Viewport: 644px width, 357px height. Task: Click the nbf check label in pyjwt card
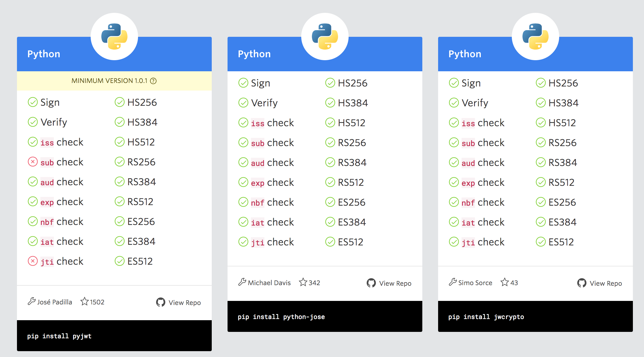pos(62,221)
